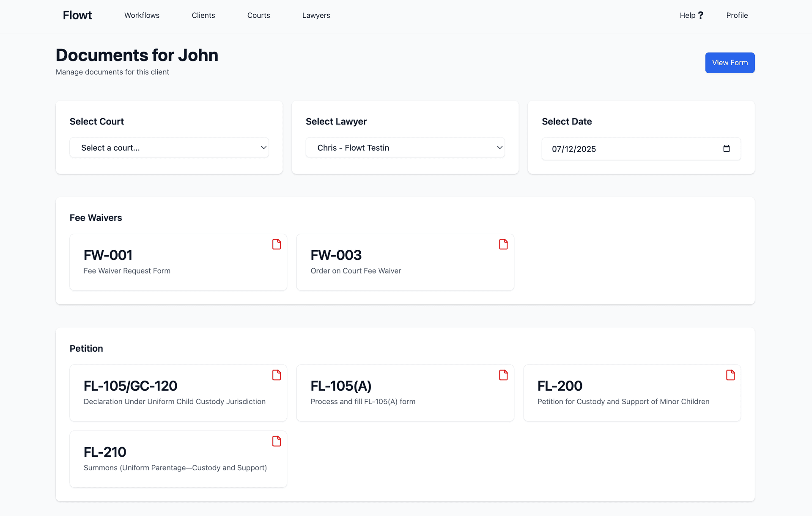Navigate to the Clients page
Screen dimensions: 812x516
point(203,15)
